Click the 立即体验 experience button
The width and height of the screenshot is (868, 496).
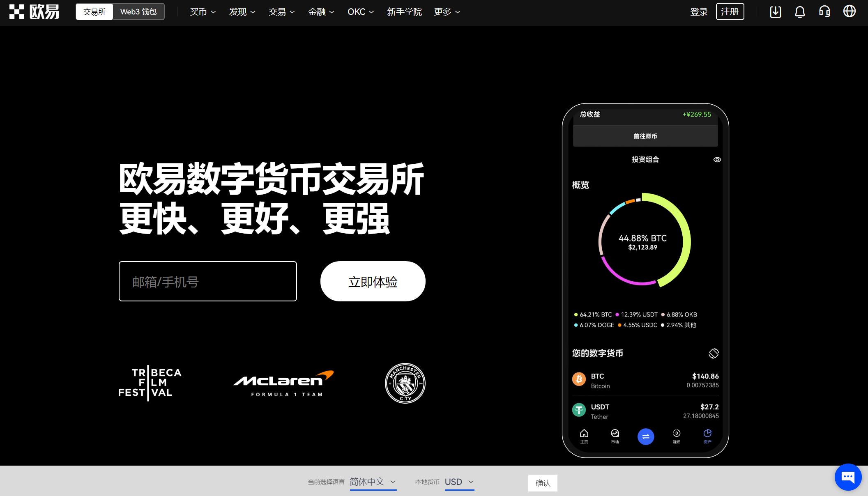[372, 281]
